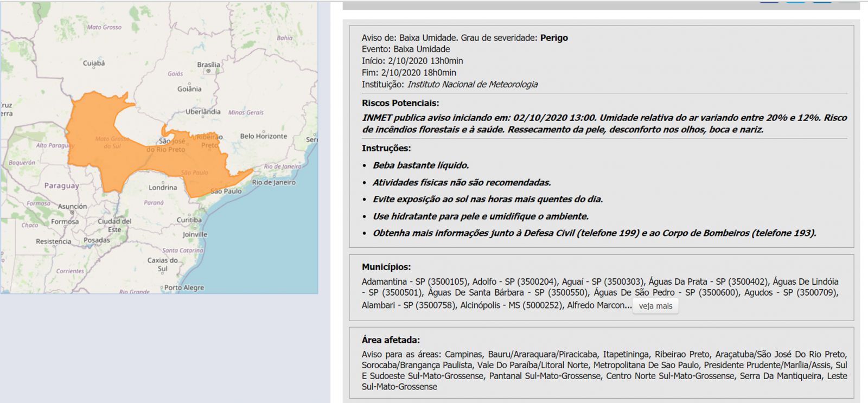
Task: Click the Rio de Janeiro city label
Action: click(x=273, y=182)
